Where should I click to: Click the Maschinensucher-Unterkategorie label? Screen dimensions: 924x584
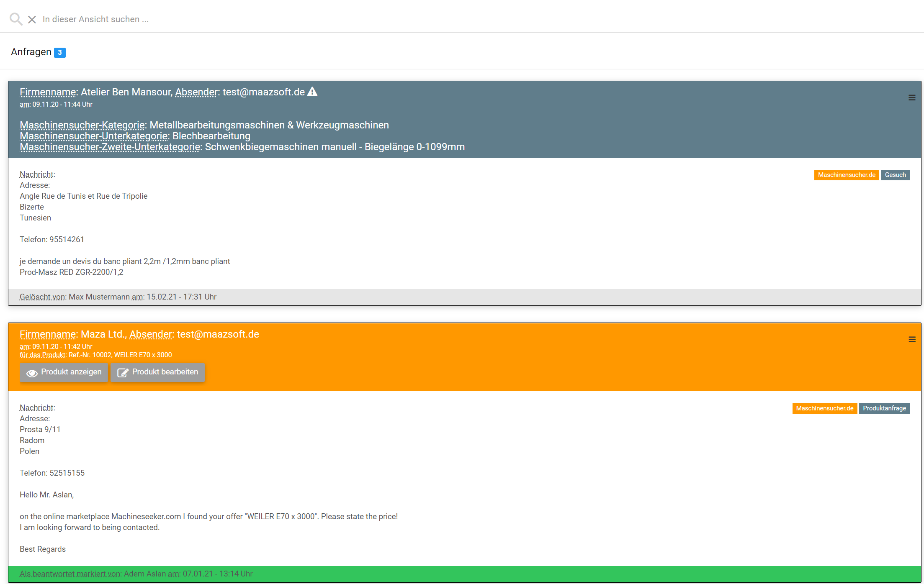[94, 136]
